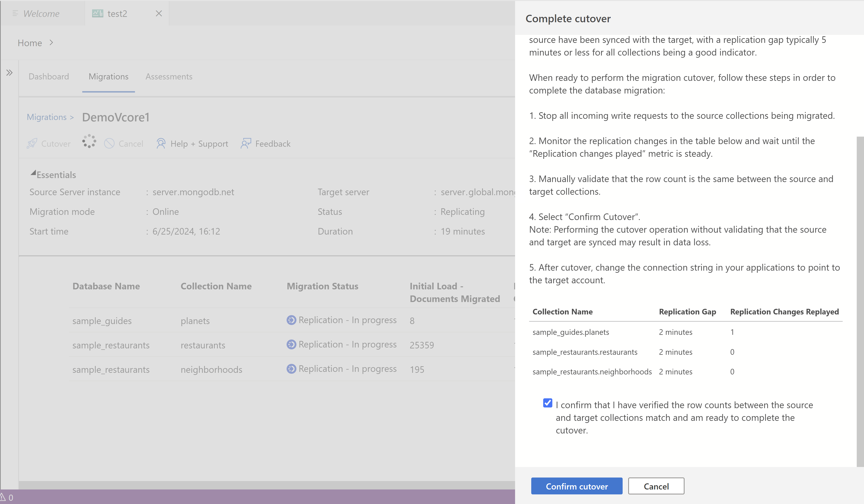Click the Migrations breadcrumb link
The width and height of the screenshot is (864, 504).
point(47,117)
